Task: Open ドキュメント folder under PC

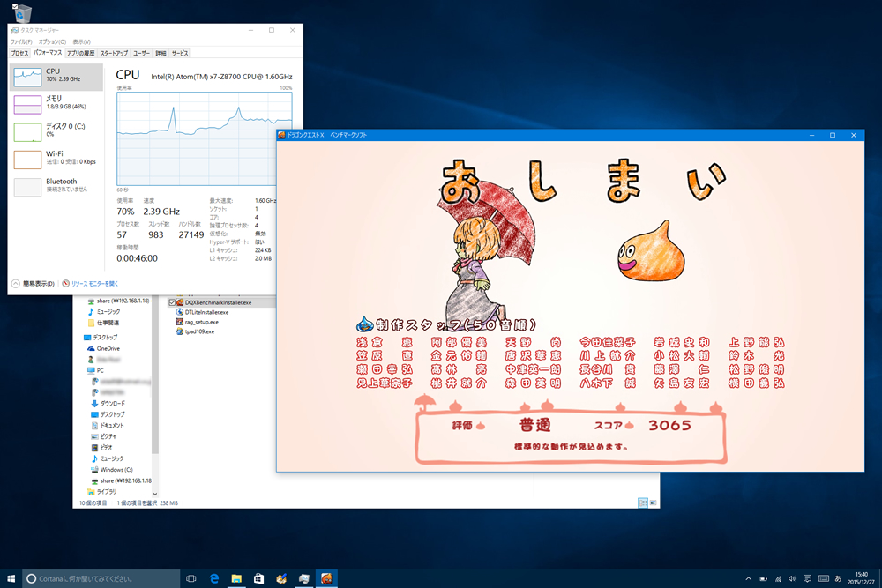Action: (x=107, y=426)
